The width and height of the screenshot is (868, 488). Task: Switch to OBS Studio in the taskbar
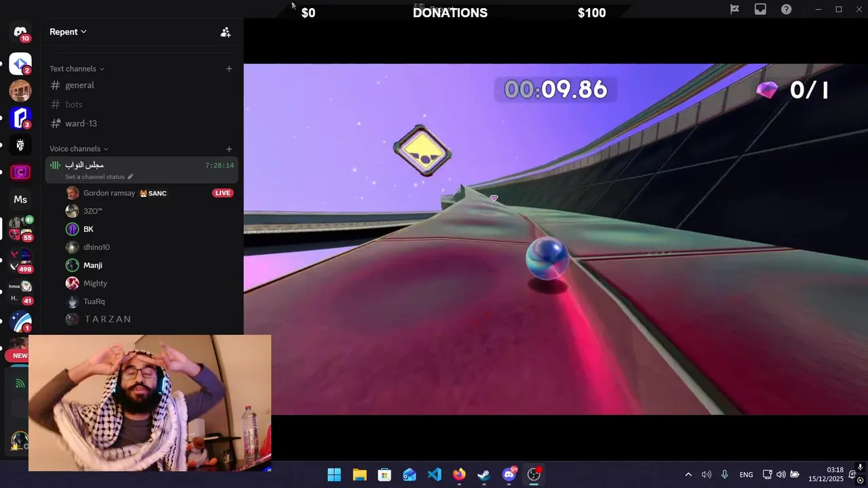click(x=534, y=474)
